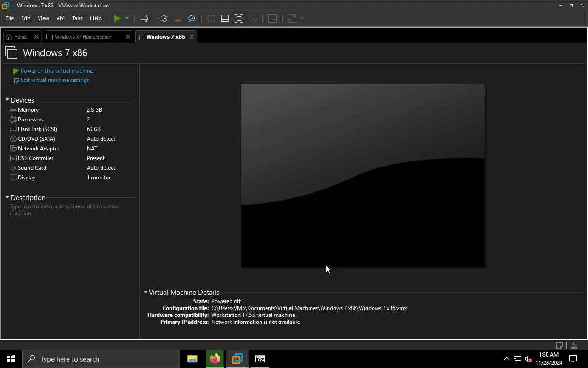Open the Help menu
This screenshot has width=588, height=368.
96,18
